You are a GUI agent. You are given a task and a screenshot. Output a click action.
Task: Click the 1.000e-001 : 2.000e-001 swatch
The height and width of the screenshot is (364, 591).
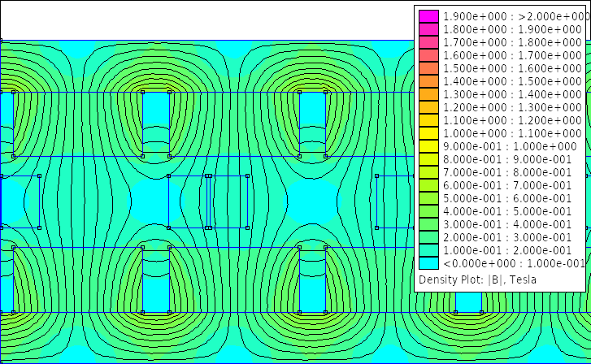pos(428,250)
